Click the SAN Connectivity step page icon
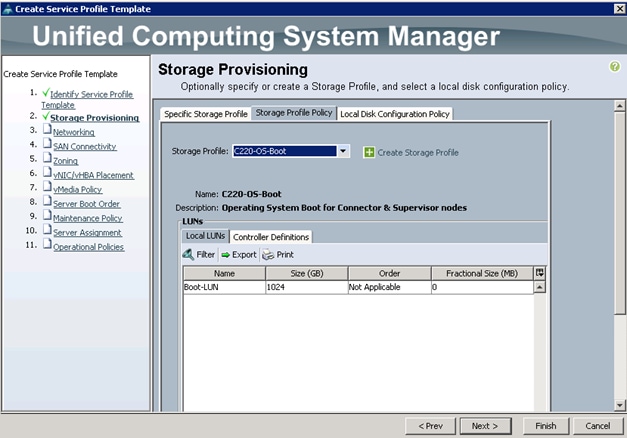The width and height of the screenshot is (627, 438). pyautogui.click(x=47, y=144)
